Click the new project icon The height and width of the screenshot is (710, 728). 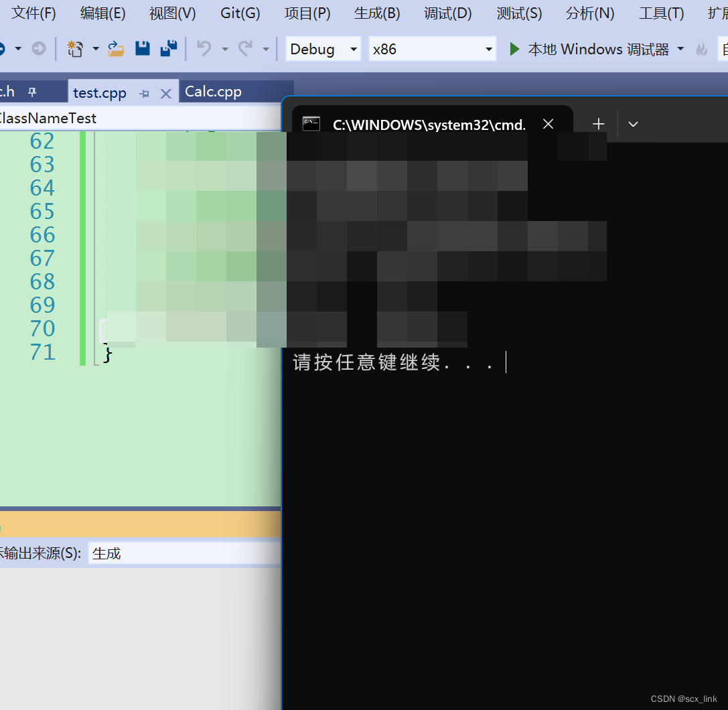pyautogui.click(x=75, y=48)
